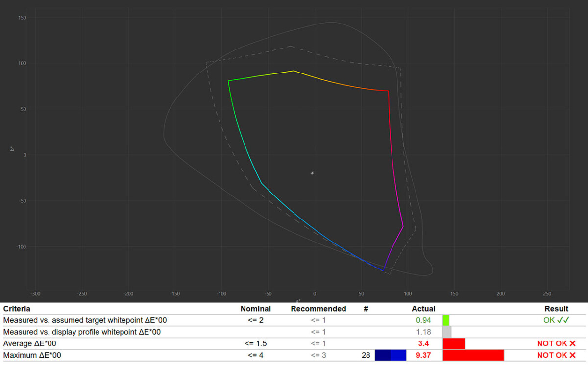Click the white crosshair whitepoint marker

coord(312,173)
